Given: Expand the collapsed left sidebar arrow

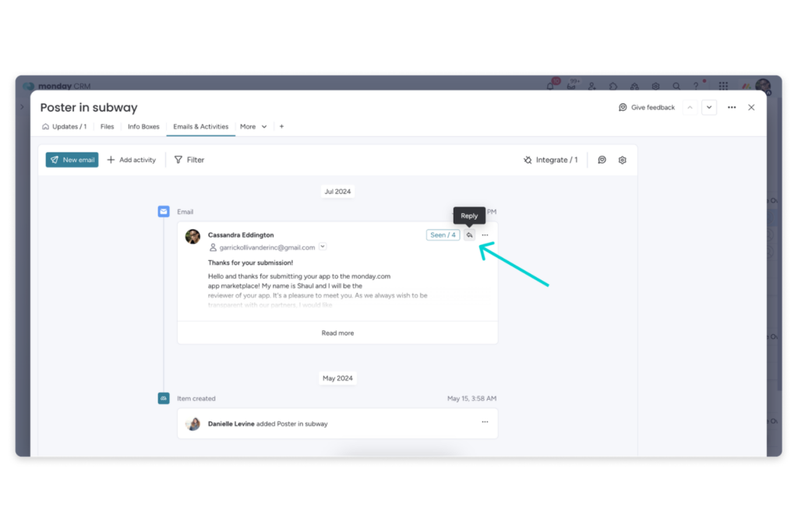Looking at the screenshot, I should click(x=22, y=107).
